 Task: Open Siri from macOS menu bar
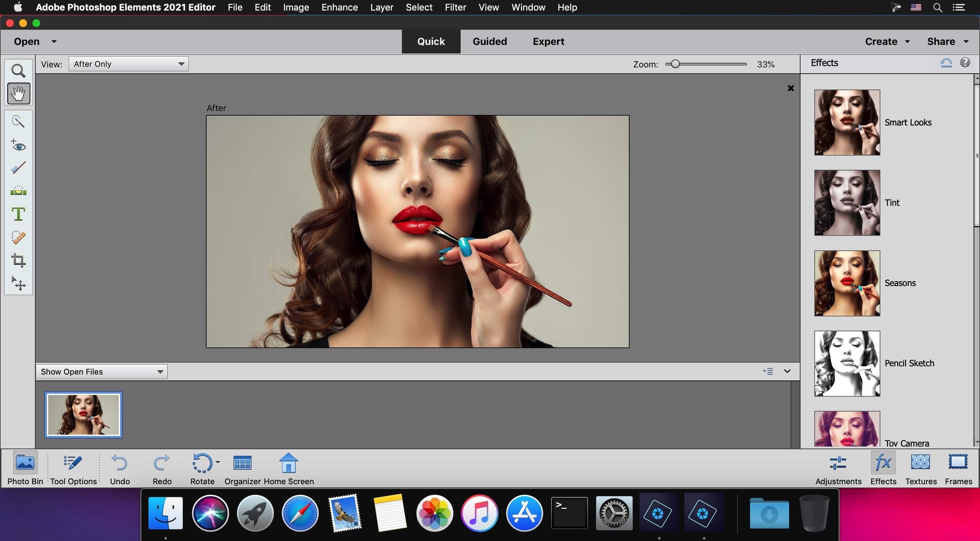coord(896,7)
